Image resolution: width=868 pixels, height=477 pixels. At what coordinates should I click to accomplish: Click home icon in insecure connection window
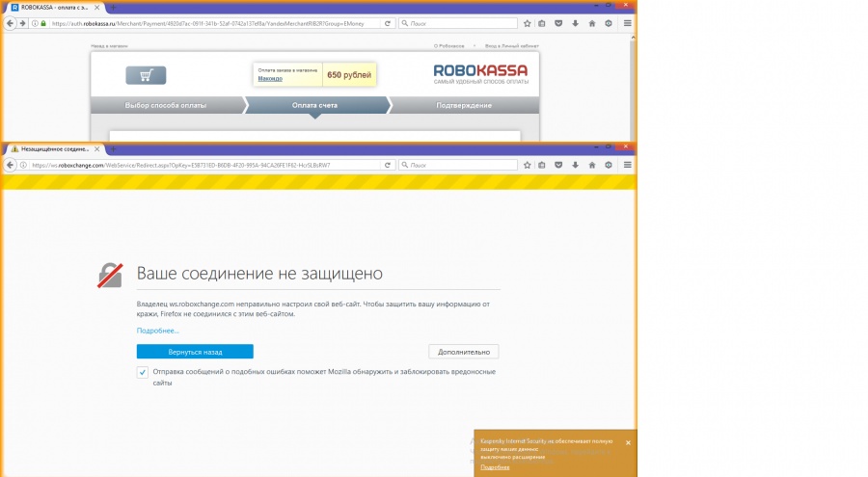592,165
